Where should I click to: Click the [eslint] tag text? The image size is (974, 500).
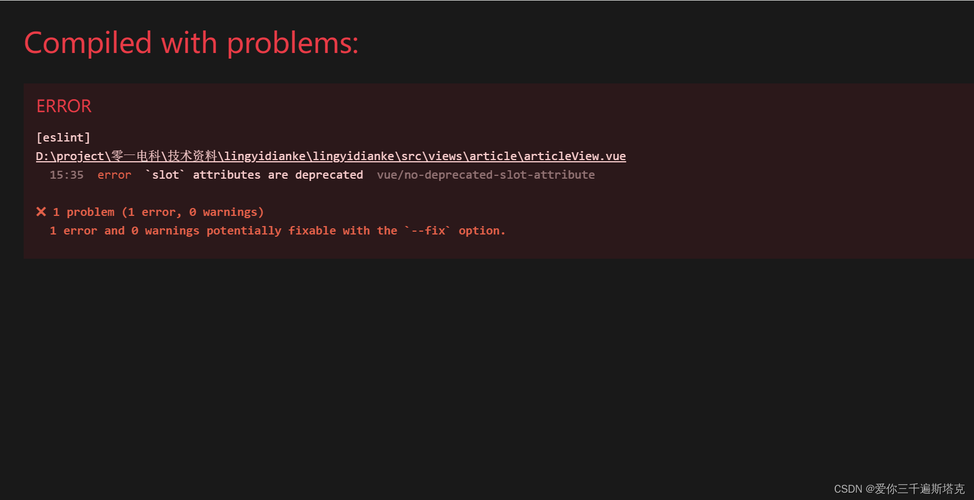pyautogui.click(x=63, y=137)
